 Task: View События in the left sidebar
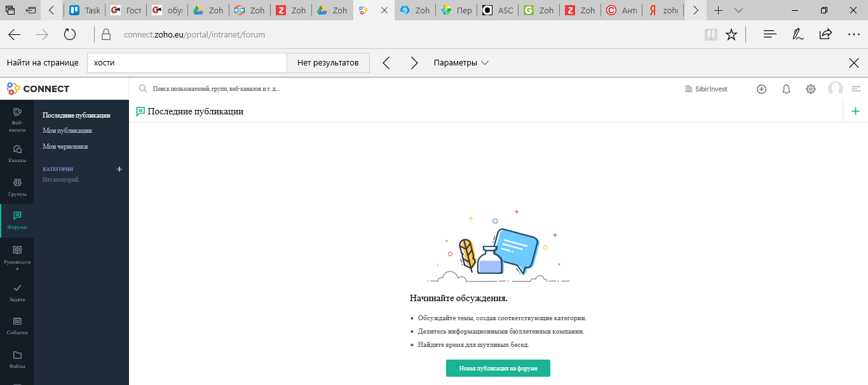click(x=17, y=324)
